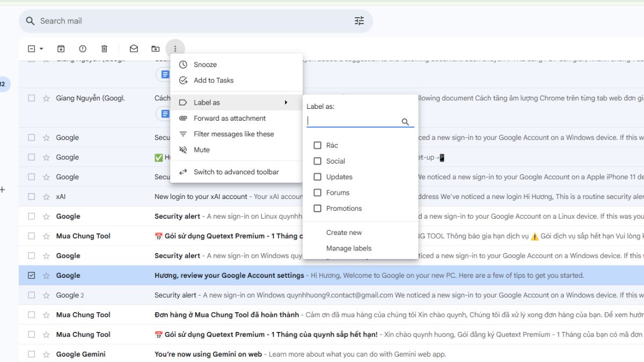Check the Promotions label checkbox
This screenshot has width=644, height=362.
[x=317, y=208]
